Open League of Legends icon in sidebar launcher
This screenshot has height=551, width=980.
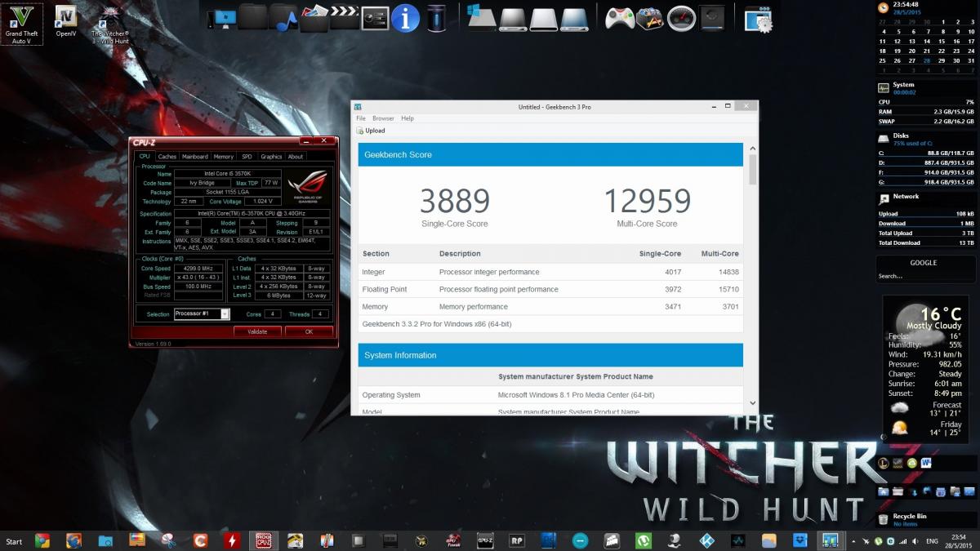pos(884,463)
